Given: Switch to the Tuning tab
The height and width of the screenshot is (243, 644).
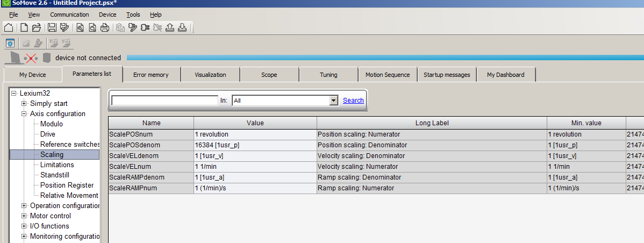Looking at the screenshot, I should click(328, 75).
